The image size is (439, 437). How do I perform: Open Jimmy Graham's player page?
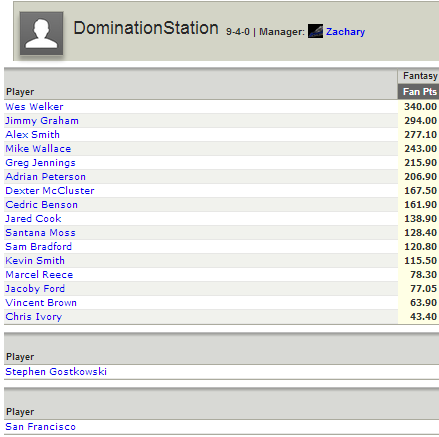[x=42, y=121]
